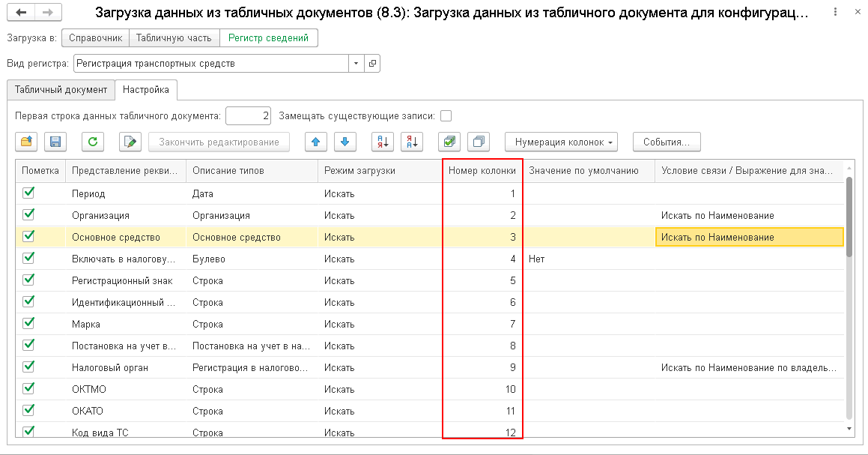Sort rows descending Я to A
Screen dimensions: 868x455
[x=412, y=142]
